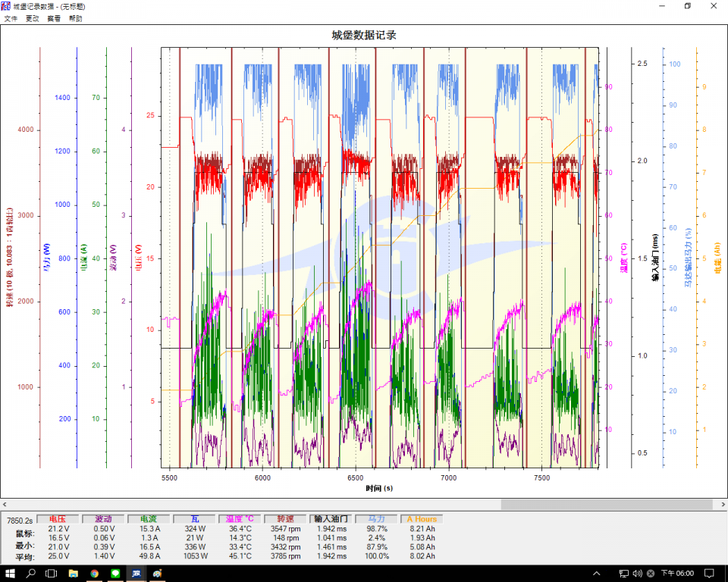The height and width of the screenshot is (582, 728).
Task: Click the 最小: row label
Action: tap(25, 546)
